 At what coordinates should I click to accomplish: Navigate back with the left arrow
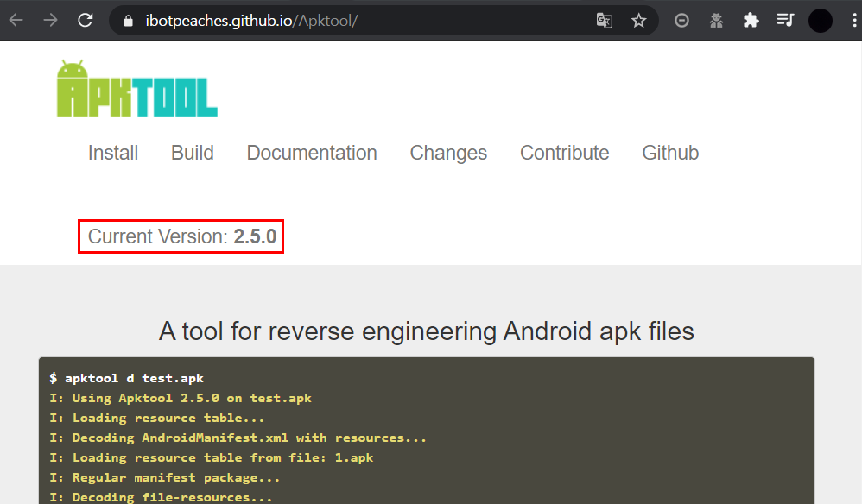tap(16, 19)
